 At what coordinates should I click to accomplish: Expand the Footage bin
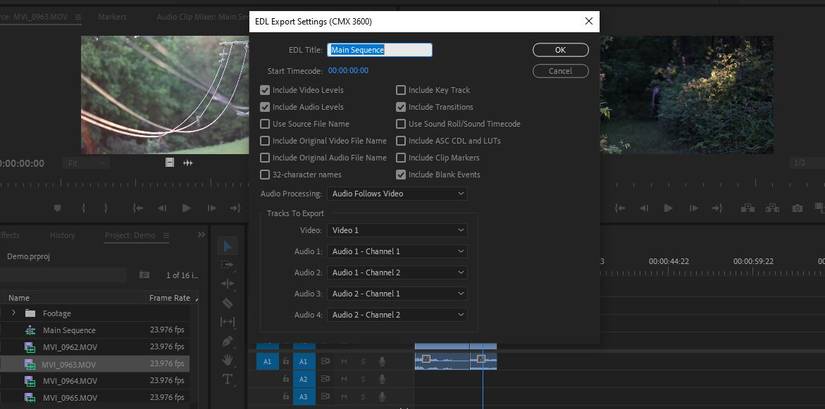[x=14, y=313]
